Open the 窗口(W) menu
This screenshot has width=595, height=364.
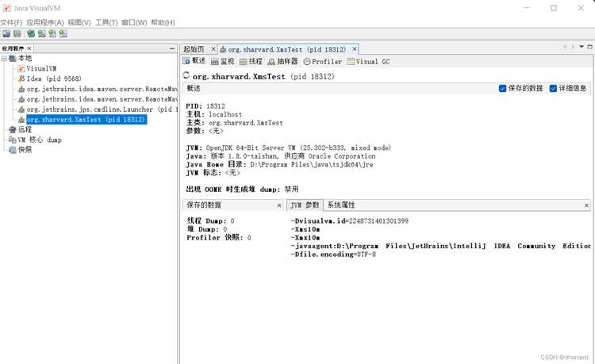point(134,23)
